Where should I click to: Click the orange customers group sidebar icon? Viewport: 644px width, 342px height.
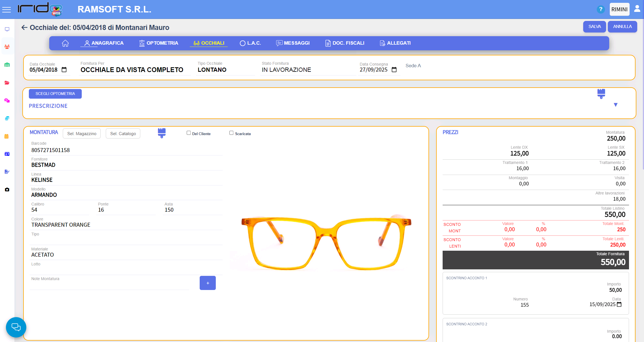click(7, 47)
